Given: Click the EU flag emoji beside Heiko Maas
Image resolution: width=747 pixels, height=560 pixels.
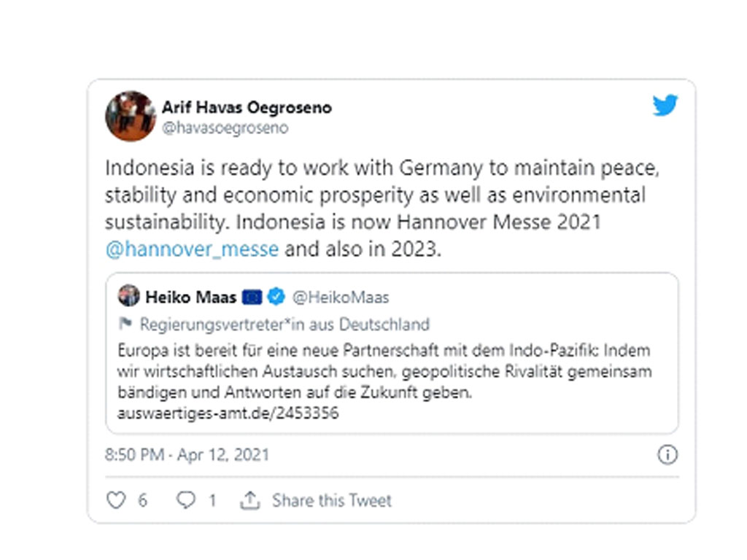Looking at the screenshot, I should click(x=252, y=297).
